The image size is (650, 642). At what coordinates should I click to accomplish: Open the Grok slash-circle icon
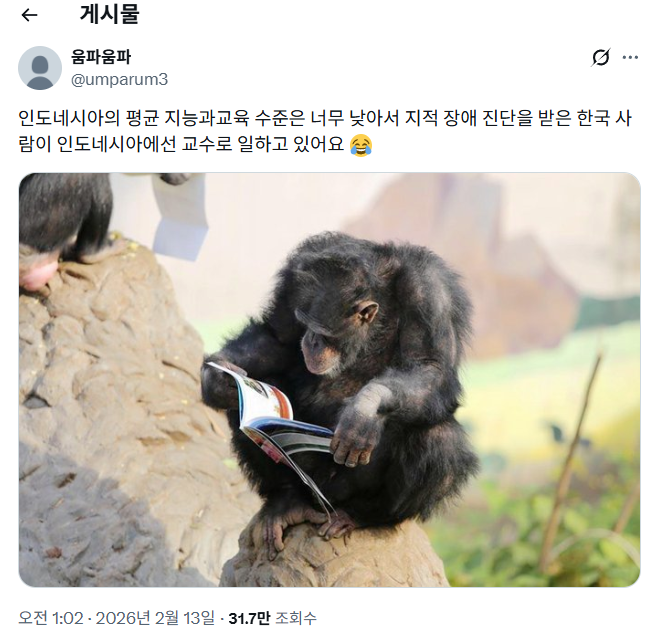click(601, 57)
